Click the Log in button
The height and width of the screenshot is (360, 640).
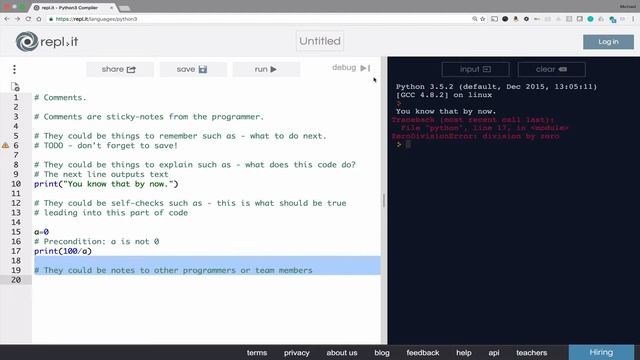click(608, 42)
